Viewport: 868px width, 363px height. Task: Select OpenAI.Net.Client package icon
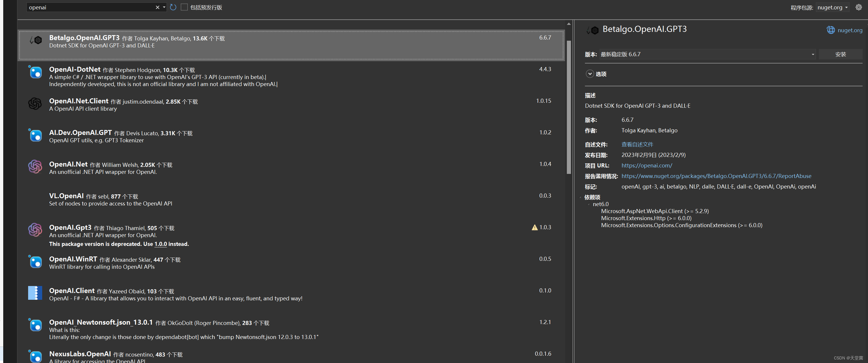coord(35,103)
